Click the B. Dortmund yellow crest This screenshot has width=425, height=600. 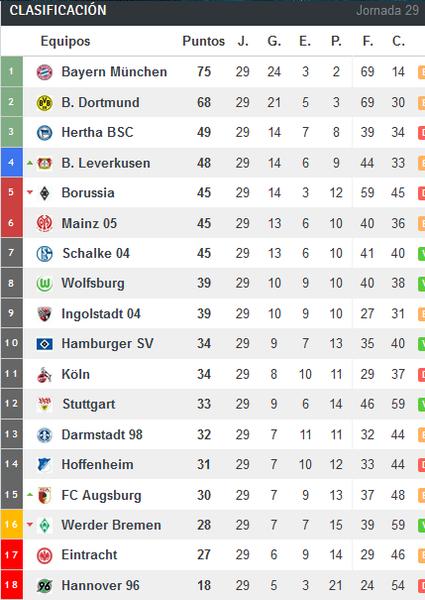[44, 103]
